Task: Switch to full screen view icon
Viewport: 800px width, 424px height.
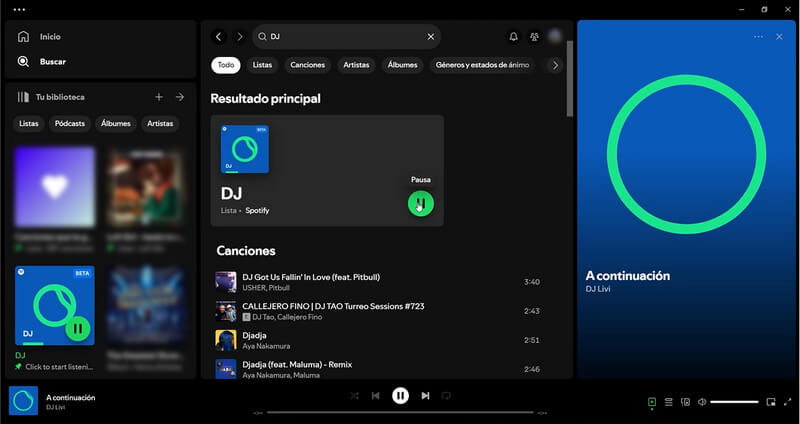Action: tap(787, 402)
